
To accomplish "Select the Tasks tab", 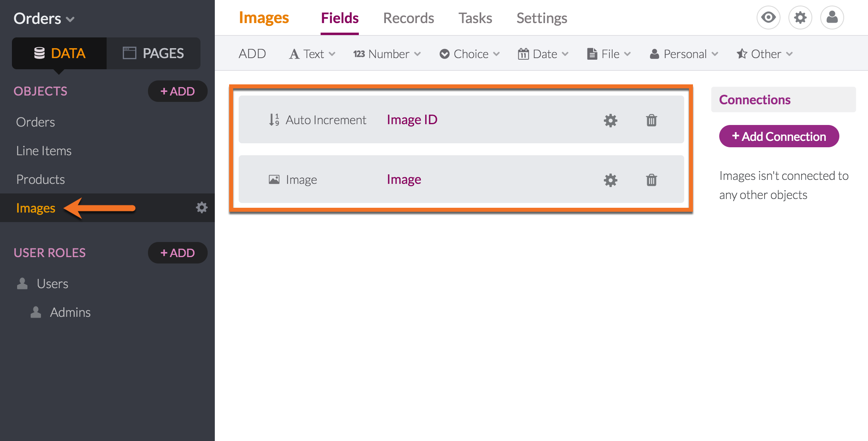I will coord(475,18).
